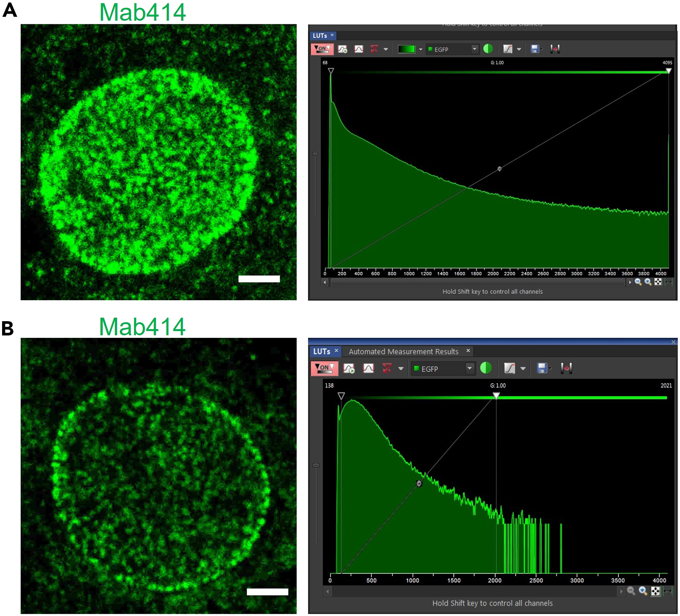
Task: Select the LUTs tab in panel B
Action: pyautogui.click(x=321, y=351)
